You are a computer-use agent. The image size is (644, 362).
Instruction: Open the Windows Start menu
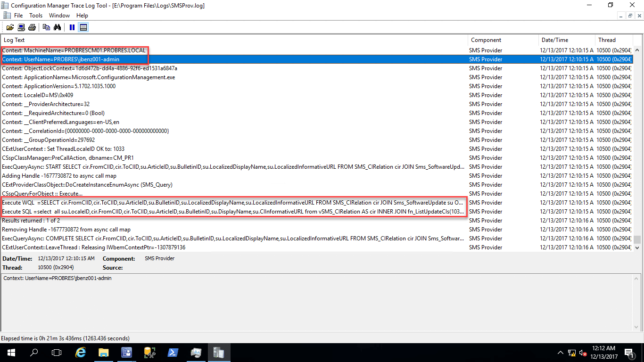pos(11,353)
